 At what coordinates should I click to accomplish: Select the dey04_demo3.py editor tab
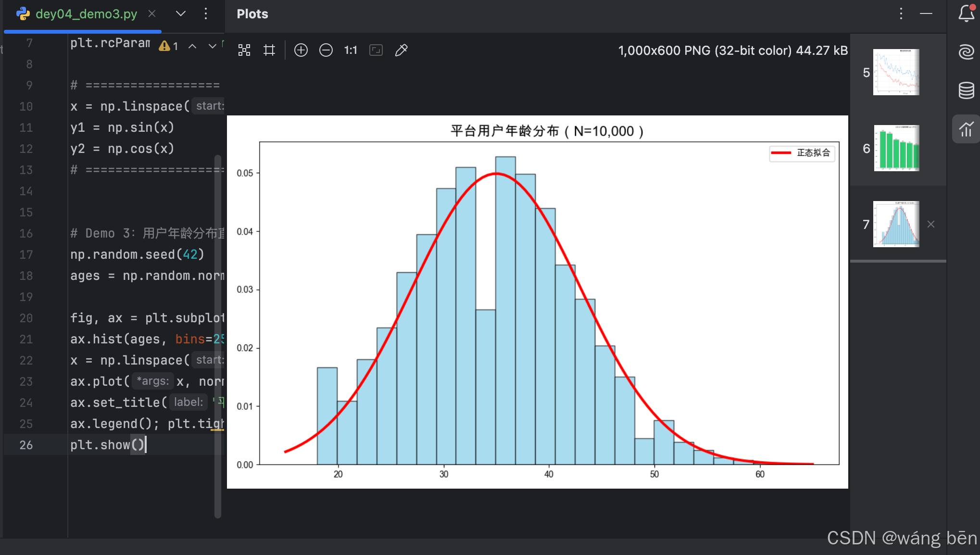(86, 13)
